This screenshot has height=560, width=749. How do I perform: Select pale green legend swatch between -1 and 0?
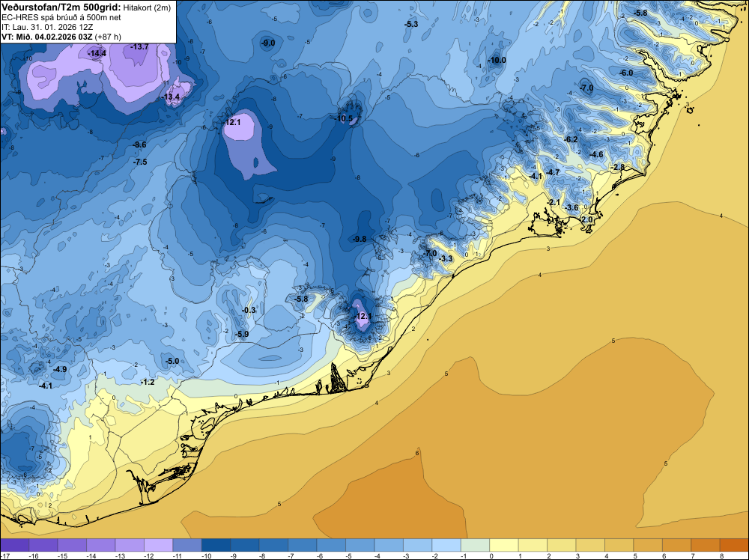[476, 545]
